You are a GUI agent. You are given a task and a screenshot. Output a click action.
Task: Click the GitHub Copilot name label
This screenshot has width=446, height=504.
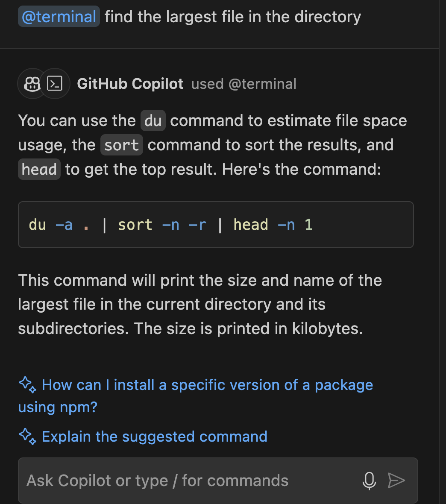(130, 84)
